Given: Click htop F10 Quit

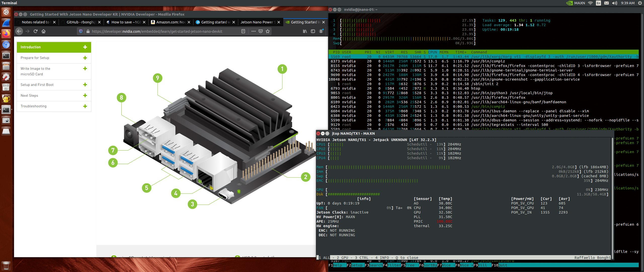Looking at the screenshot, I should (500, 265).
